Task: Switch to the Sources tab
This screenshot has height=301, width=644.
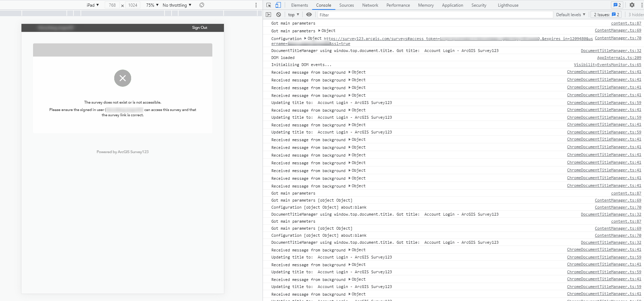Action: click(347, 5)
